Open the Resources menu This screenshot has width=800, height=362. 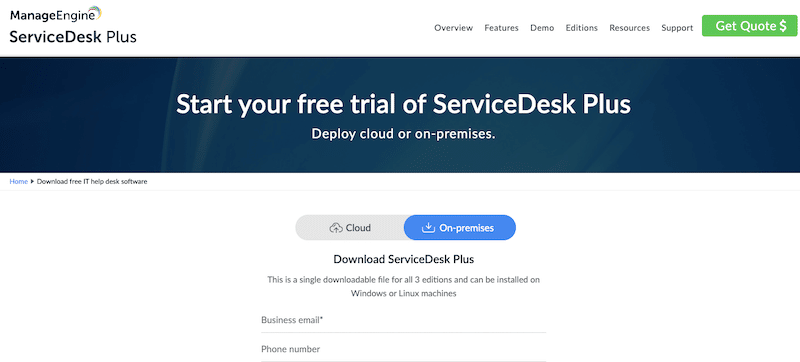pyautogui.click(x=630, y=28)
